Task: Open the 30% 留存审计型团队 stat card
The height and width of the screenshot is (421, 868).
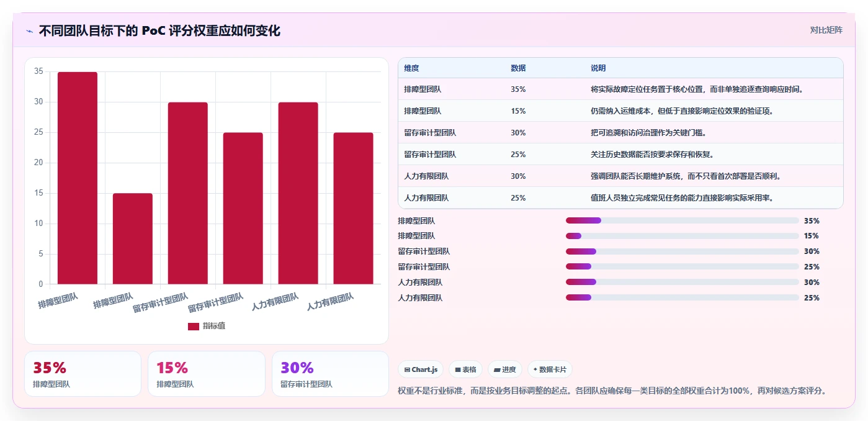Action: tap(330, 374)
